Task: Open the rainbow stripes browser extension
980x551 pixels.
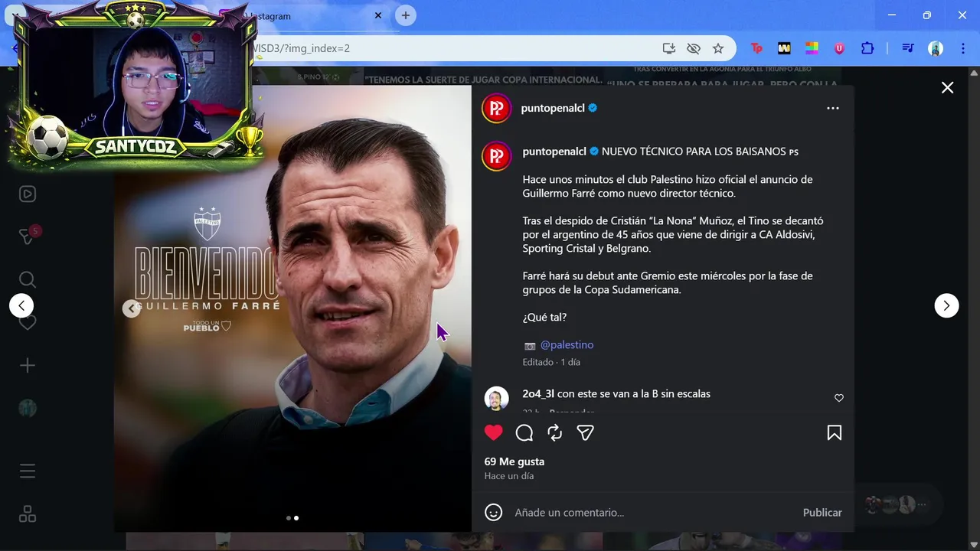Action: [812, 48]
